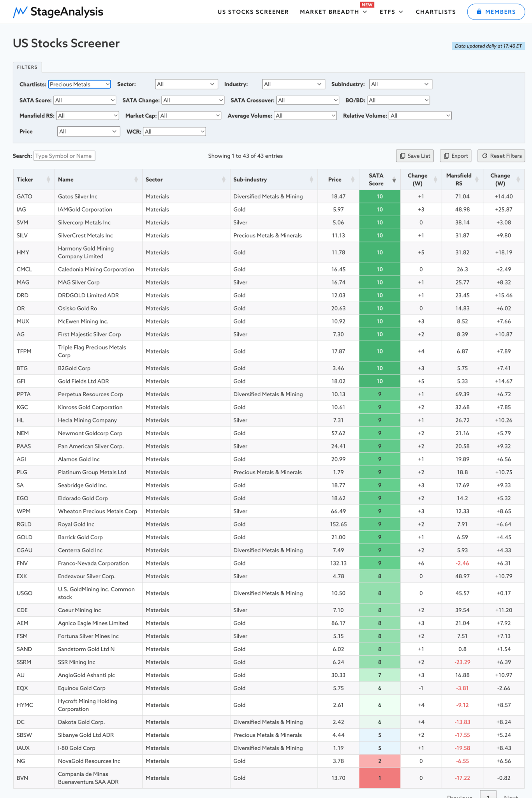Click the PPTA ticker cell
532x798 pixels.
click(34, 394)
